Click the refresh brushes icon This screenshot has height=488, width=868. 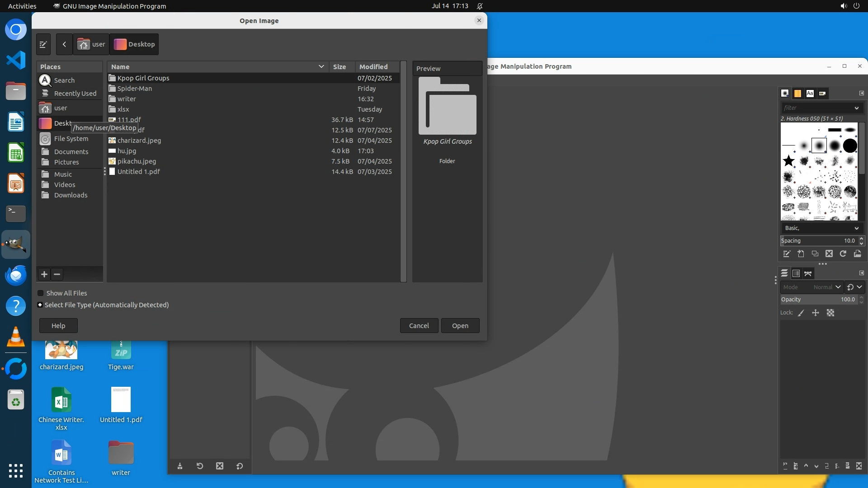tap(843, 254)
